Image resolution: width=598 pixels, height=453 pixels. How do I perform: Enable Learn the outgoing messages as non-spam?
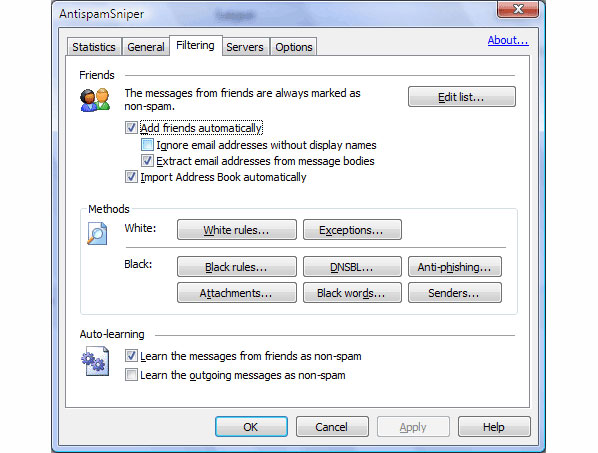pos(131,375)
